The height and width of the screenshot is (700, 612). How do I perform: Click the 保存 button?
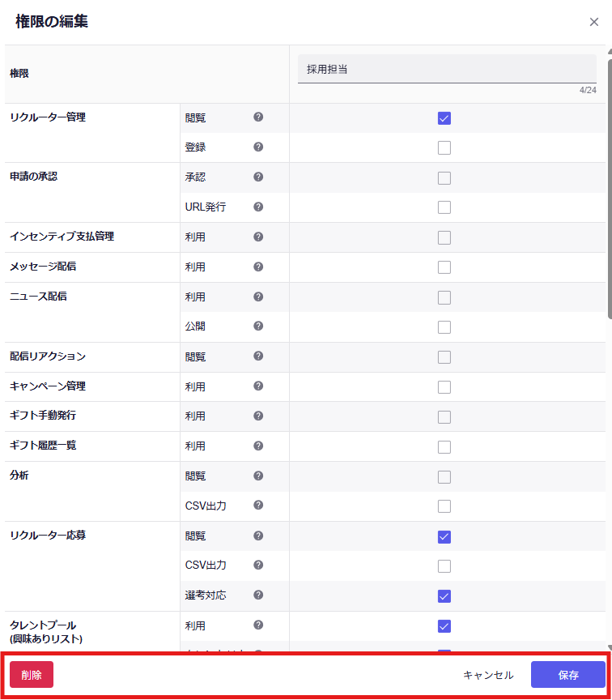tap(567, 675)
